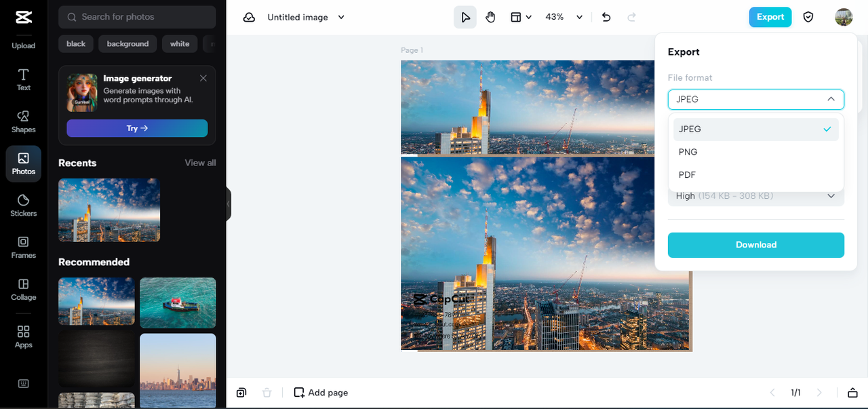Open the Untitled image name dropdown

[x=306, y=17]
